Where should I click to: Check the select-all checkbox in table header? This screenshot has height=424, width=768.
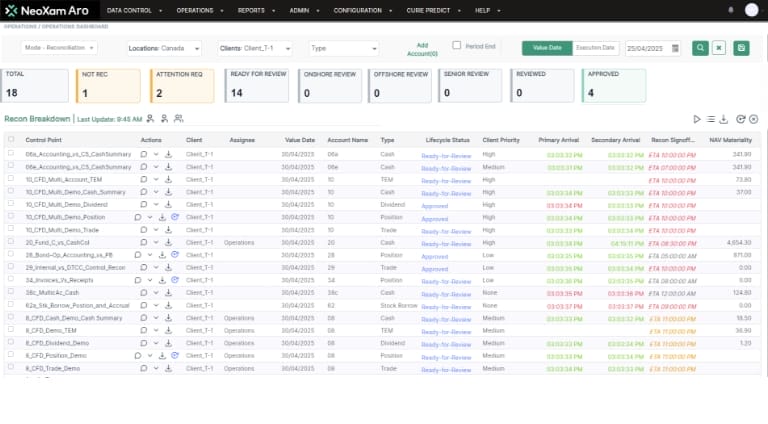point(12,140)
